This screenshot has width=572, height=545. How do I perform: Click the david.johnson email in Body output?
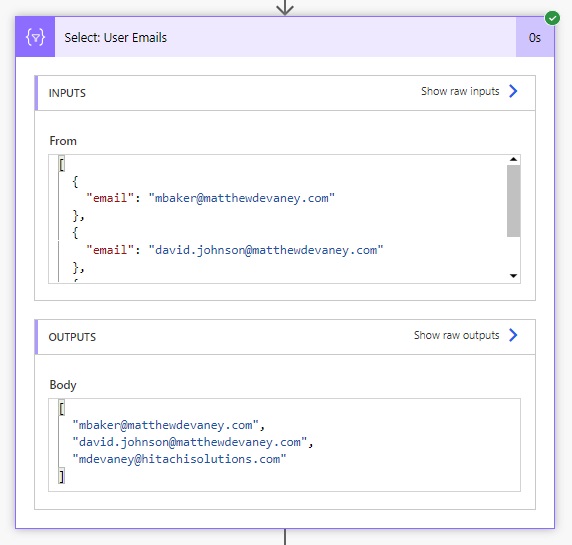[x=190, y=442]
